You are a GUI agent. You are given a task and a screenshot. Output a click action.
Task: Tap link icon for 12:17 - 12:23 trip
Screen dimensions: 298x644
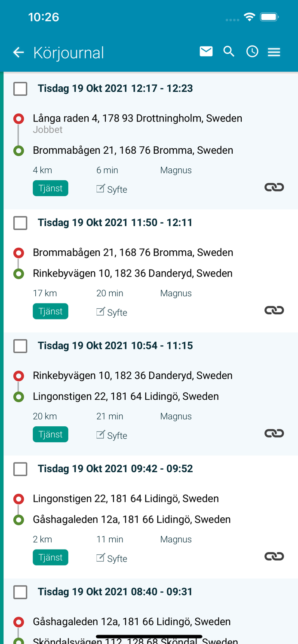click(x=274, y=187)
